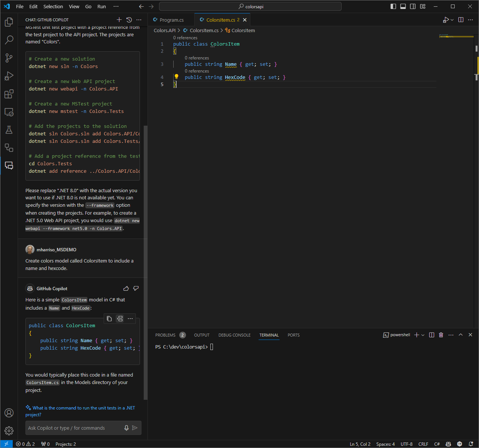Select the Chat view icon in activity bar

click(x=9, y=166)
